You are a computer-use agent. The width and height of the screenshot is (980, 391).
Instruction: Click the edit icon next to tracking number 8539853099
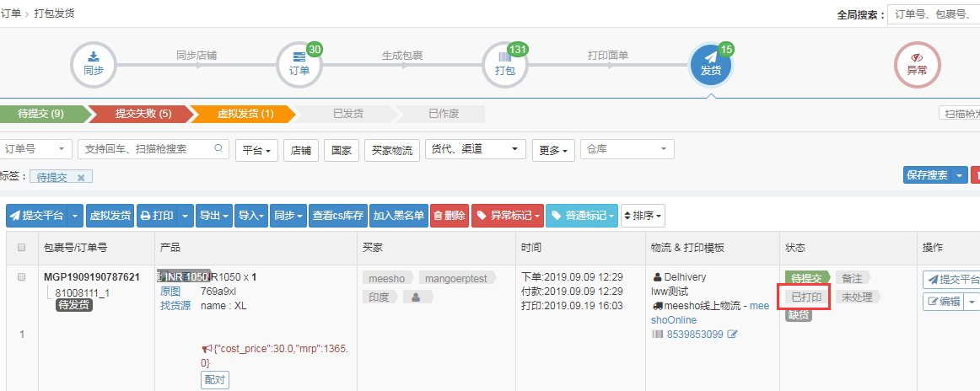733,335
